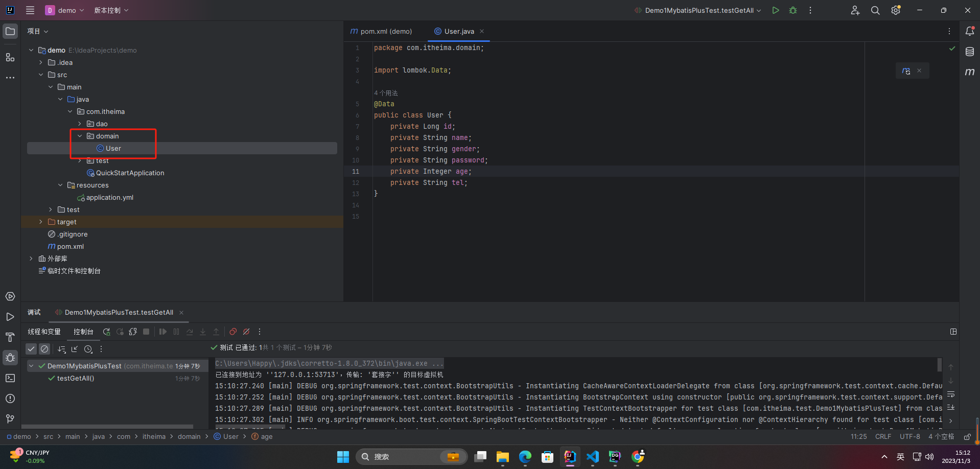
Task: Toggle soft-wrap in console output
Action: (951, 394)
